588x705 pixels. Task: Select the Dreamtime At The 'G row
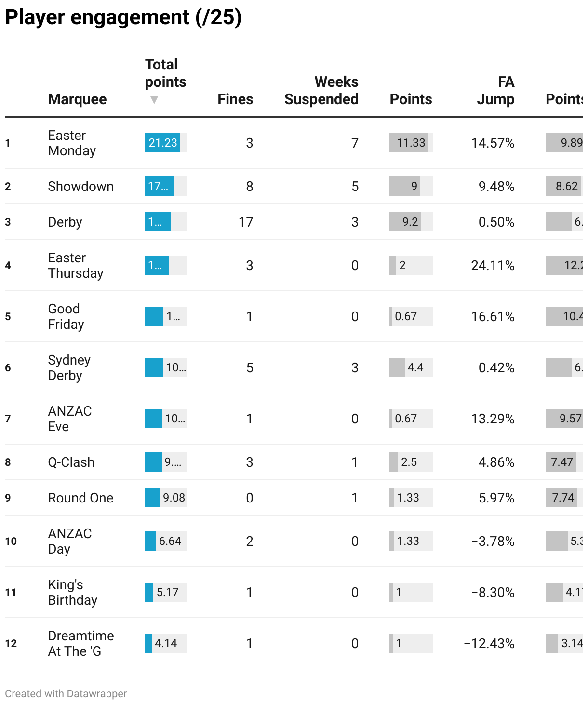coord(294,643)
